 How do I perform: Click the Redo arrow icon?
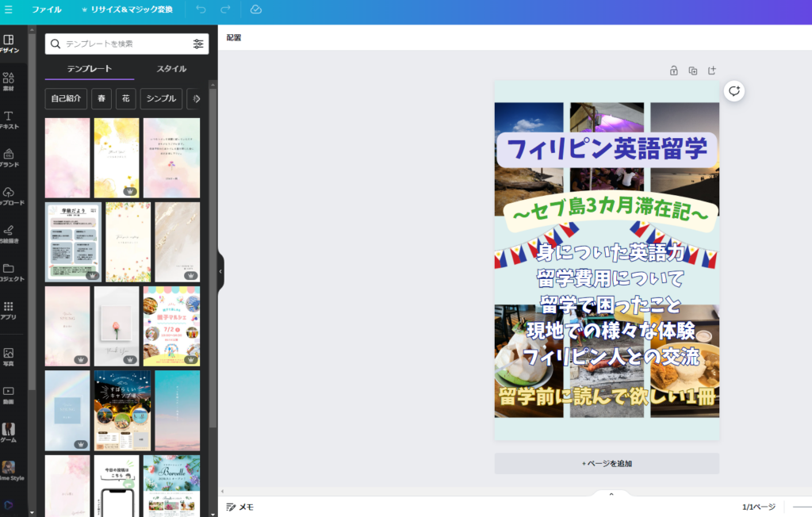225,10
